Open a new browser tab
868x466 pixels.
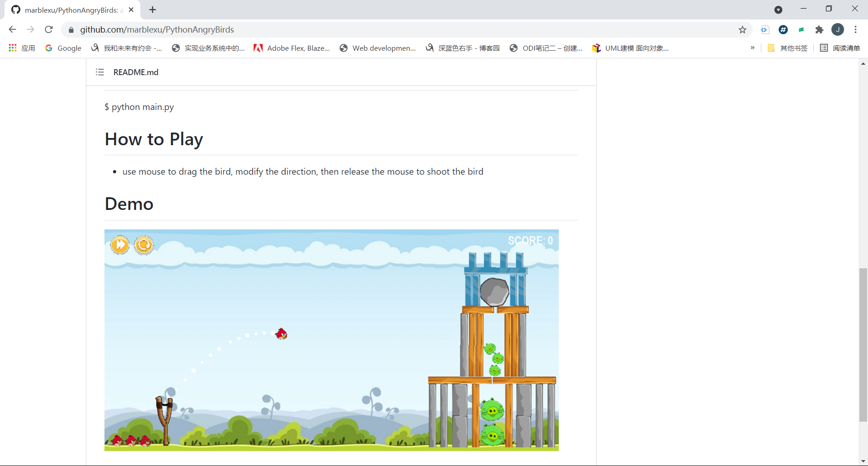coord(153,10)
